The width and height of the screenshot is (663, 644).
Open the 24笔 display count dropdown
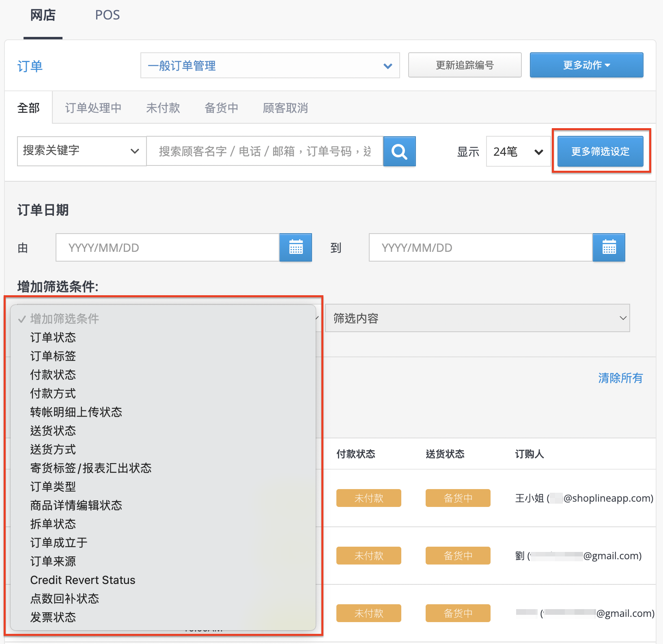(x=518, y=151)
